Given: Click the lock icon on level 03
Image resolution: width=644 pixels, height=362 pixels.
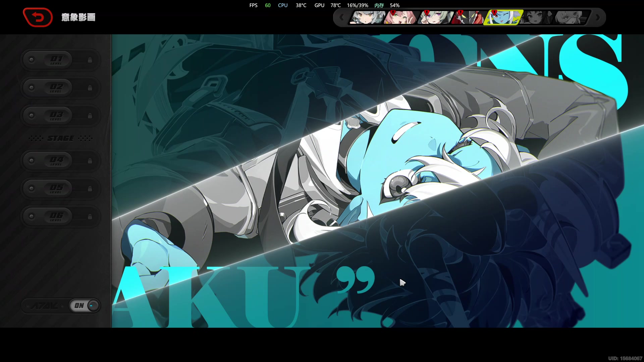Looking at the screenshot, I should pyautogui.click(x=90, y=116).
